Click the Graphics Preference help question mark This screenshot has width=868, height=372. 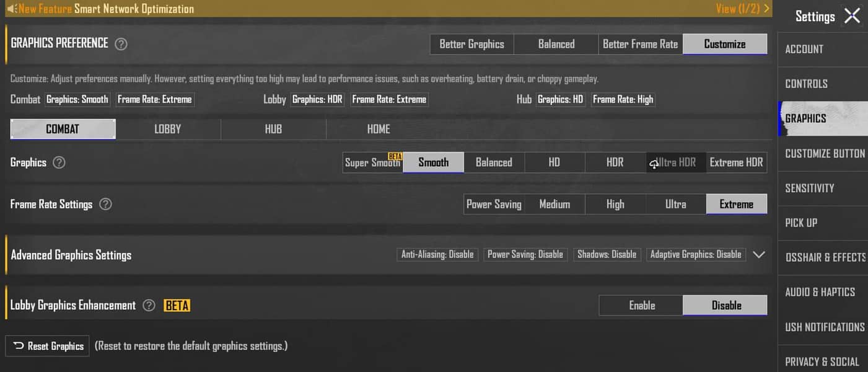click(121, 44)
